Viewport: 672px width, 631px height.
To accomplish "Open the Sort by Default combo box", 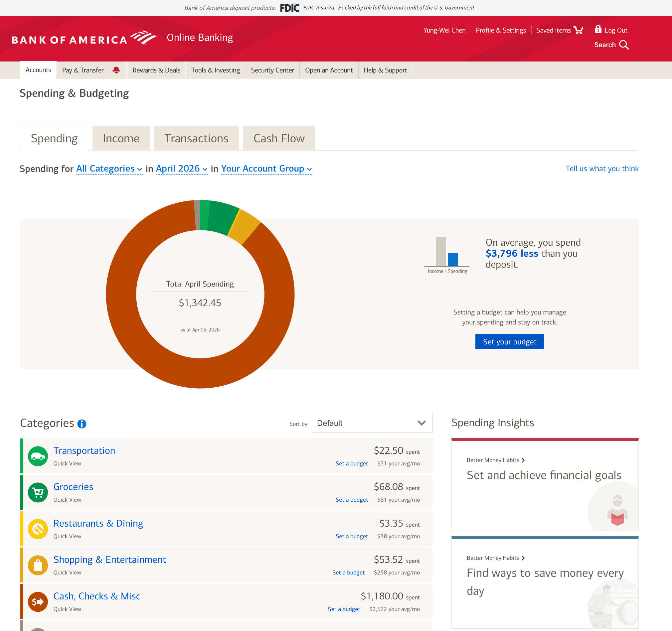I will pyautogui.click(x=372, y=423).
